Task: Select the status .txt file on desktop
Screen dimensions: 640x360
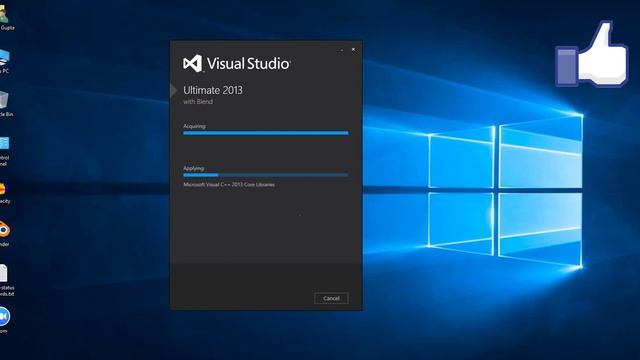Action: coord(6,280)
